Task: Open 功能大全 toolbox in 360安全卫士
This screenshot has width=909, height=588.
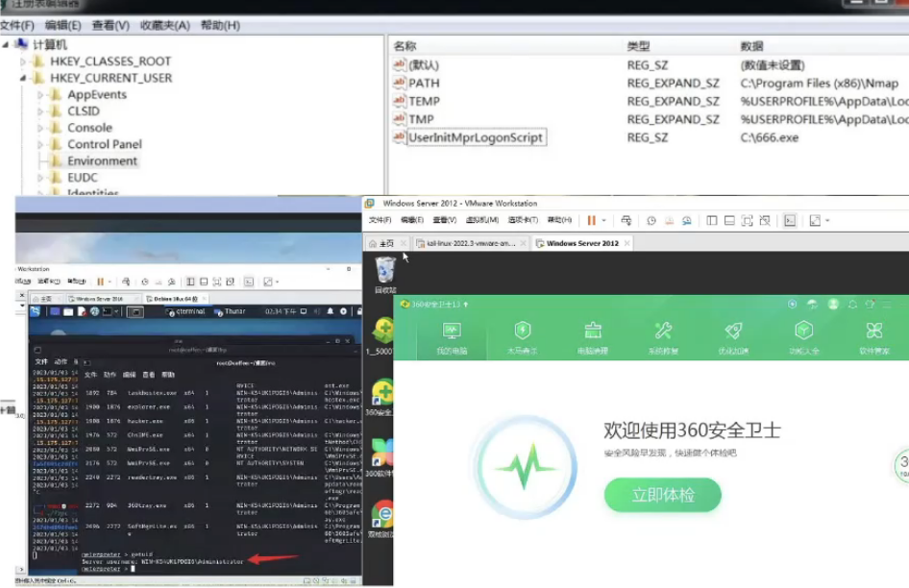Action: click(x=804, y=338)
